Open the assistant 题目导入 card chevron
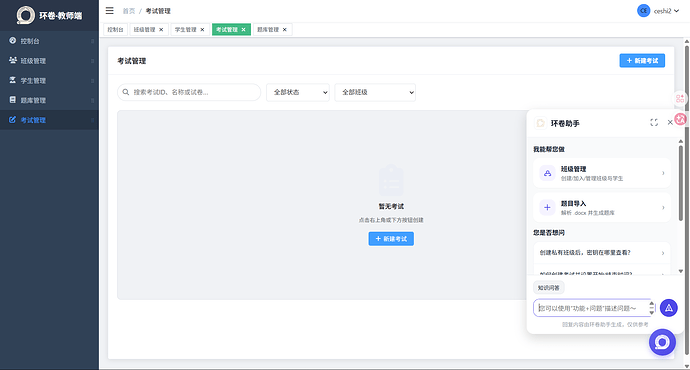Screen dimensions: 690x370 coord(663,208)
